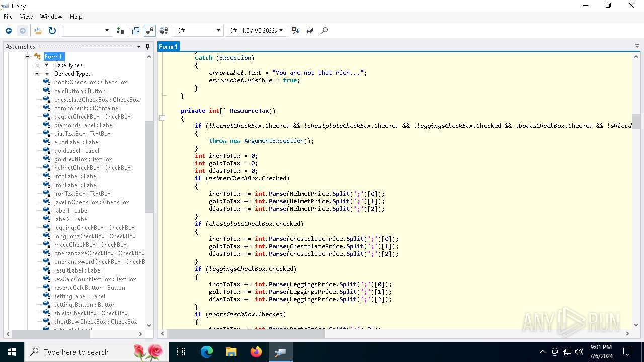Open the notification center icon
This screenshot has width=644, height=362.
click(627, 352)
